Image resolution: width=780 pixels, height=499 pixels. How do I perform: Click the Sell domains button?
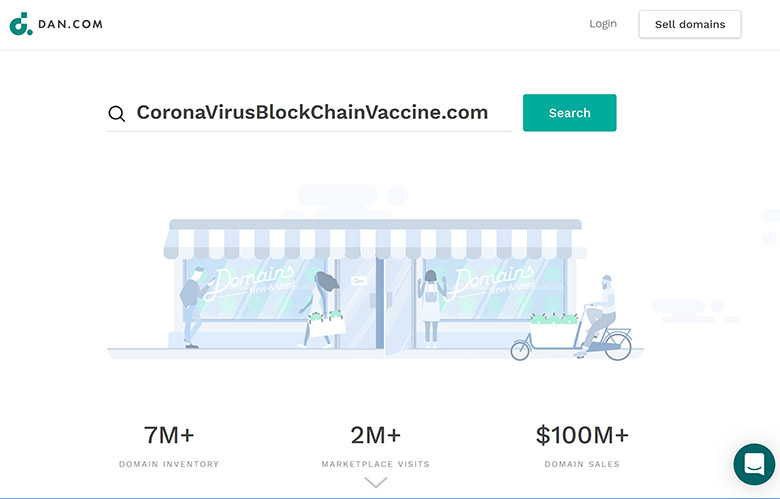pos(690,24)
